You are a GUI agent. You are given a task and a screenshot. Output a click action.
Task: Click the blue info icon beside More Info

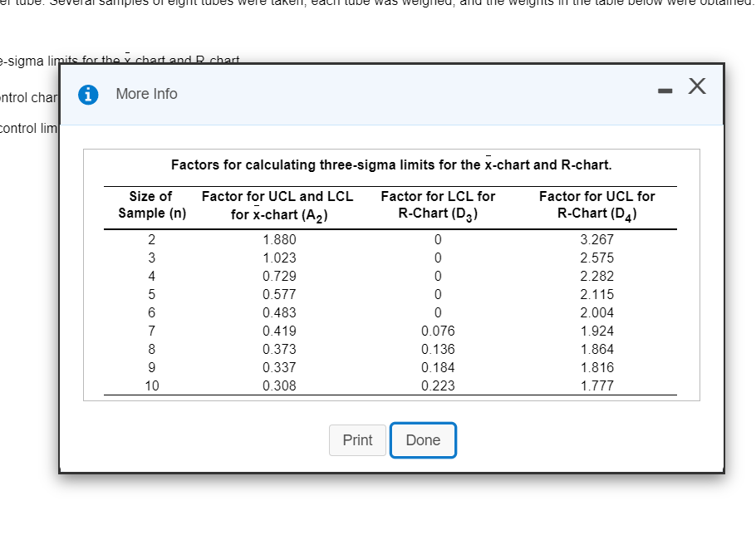coord(88,95)
